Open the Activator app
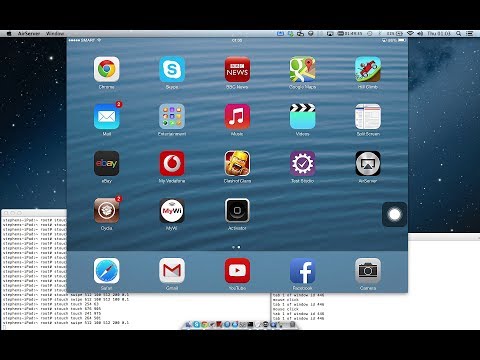The height and width of the screenshot is (360, 480). (237, 210)
